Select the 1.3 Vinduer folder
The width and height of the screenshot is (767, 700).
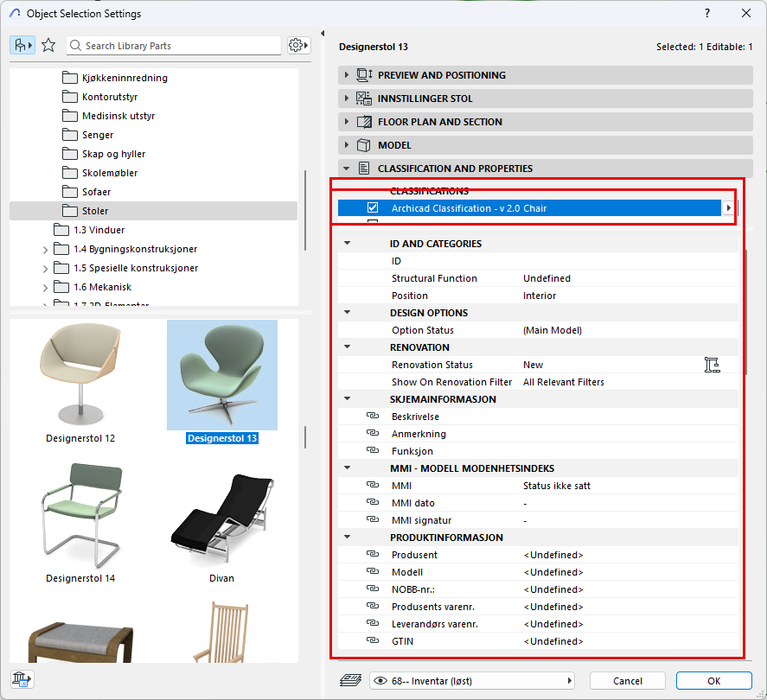pyautogui.click(x=99, y=230)
